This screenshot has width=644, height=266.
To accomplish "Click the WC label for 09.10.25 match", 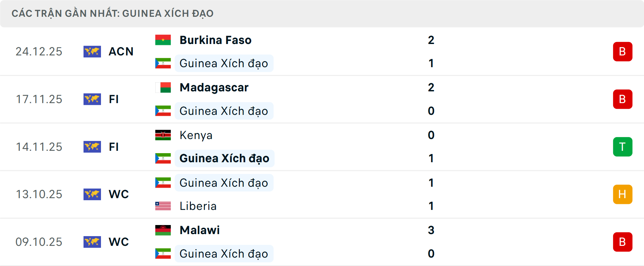I will (119, 242).
